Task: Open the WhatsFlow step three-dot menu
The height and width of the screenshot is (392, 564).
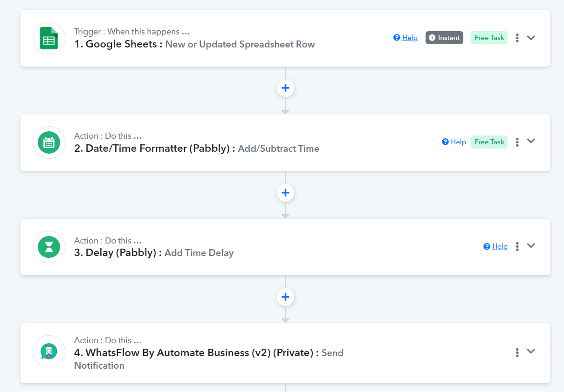Action: point(517,352)
